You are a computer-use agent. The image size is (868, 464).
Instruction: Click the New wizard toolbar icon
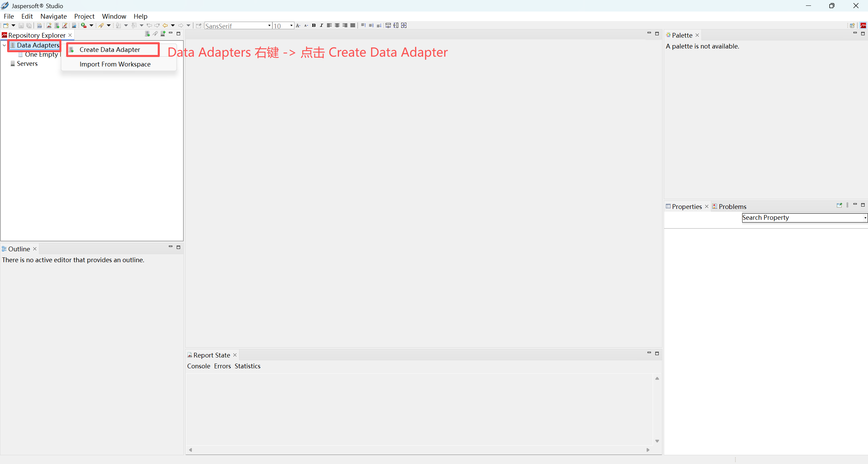click(6, 25)
